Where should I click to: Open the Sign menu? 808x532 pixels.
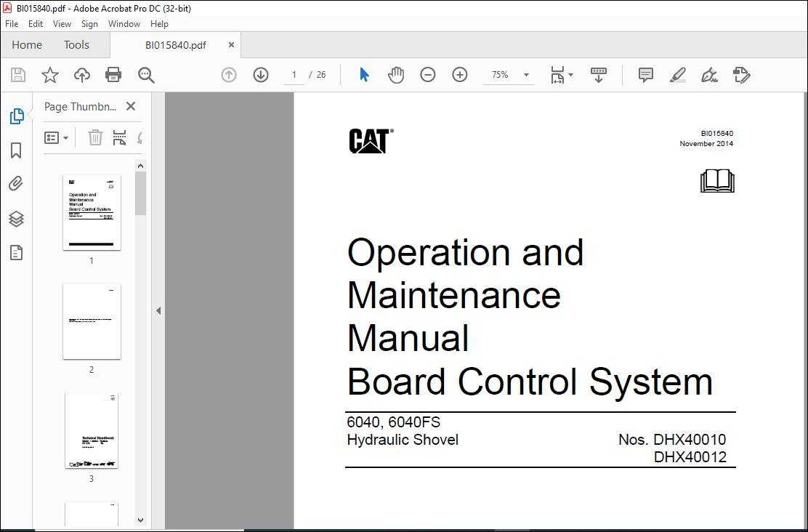pyautogui.click(x=89, y=24)
